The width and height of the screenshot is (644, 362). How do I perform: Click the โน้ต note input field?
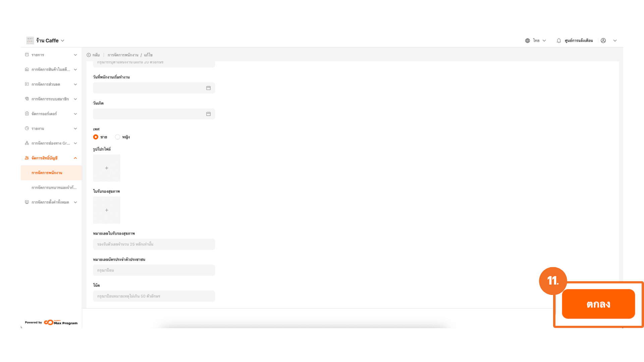(x=154, y=296)
